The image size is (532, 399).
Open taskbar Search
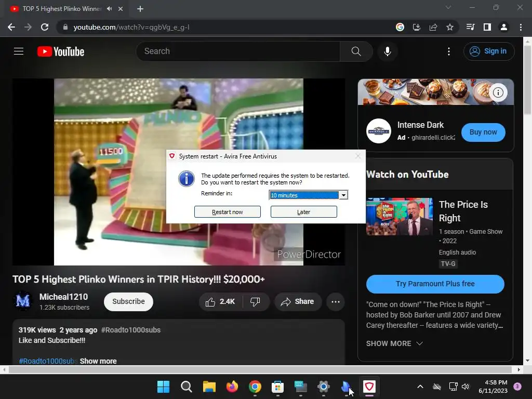(x=187, y=387)
